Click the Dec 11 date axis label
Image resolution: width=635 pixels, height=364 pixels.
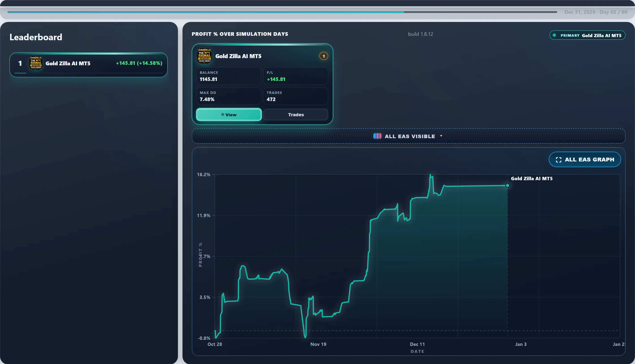tap(417, 344)
